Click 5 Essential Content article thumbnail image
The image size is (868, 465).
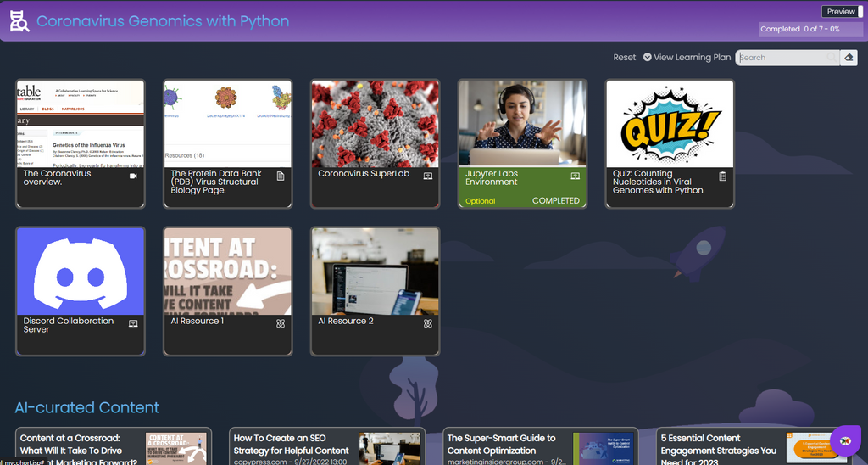point(816,448)
